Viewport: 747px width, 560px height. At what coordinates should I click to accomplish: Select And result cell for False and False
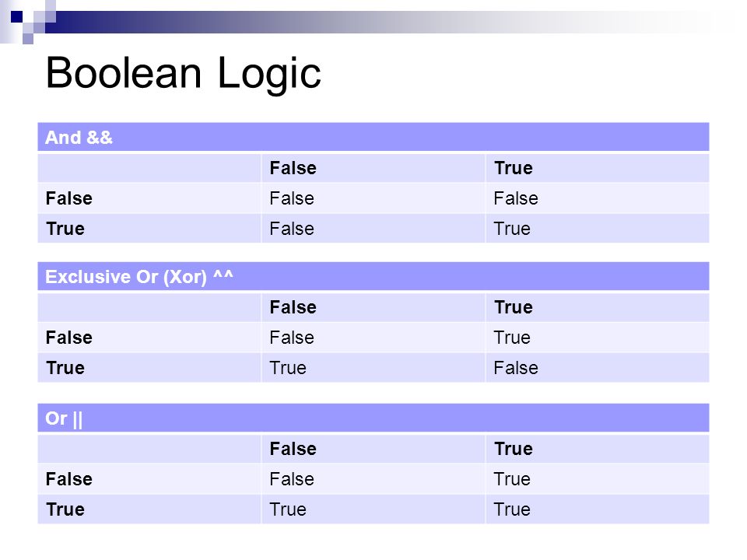[292, 198]
